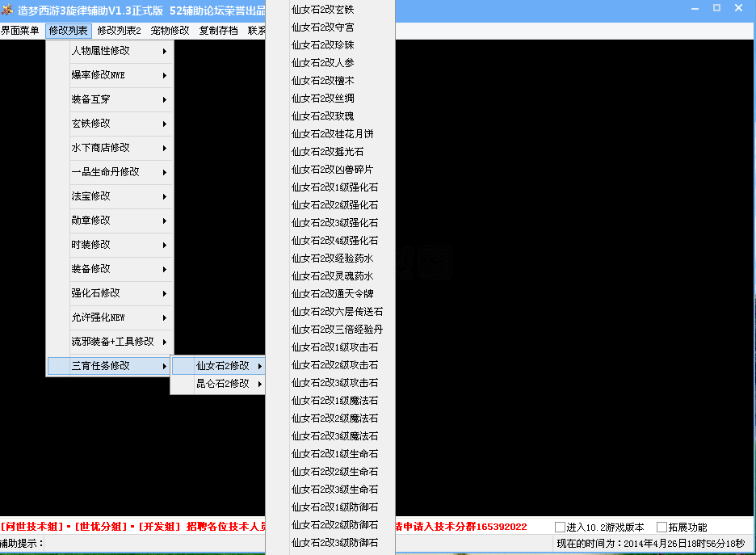Click the 辅助提示 status label
This screenshot has height=555, width=756.
tap(22, 544)
